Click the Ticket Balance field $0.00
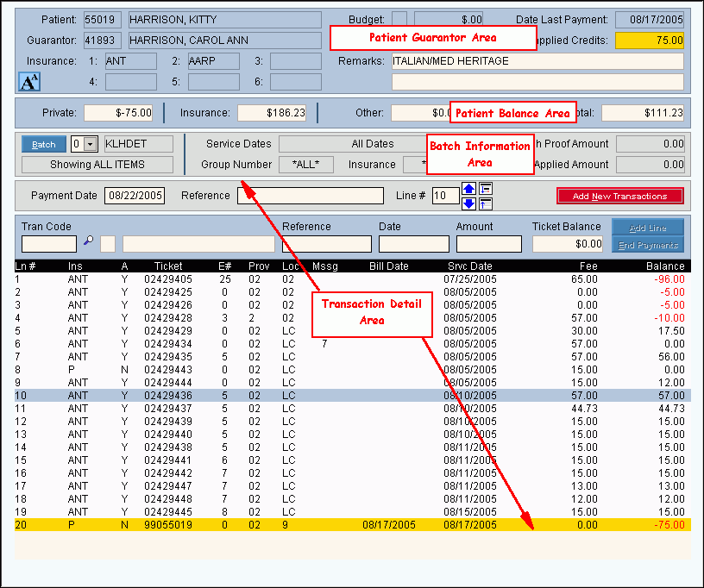The height and width of the screenshot is (588, 704). pyautogui.click(x=568, y=244)
